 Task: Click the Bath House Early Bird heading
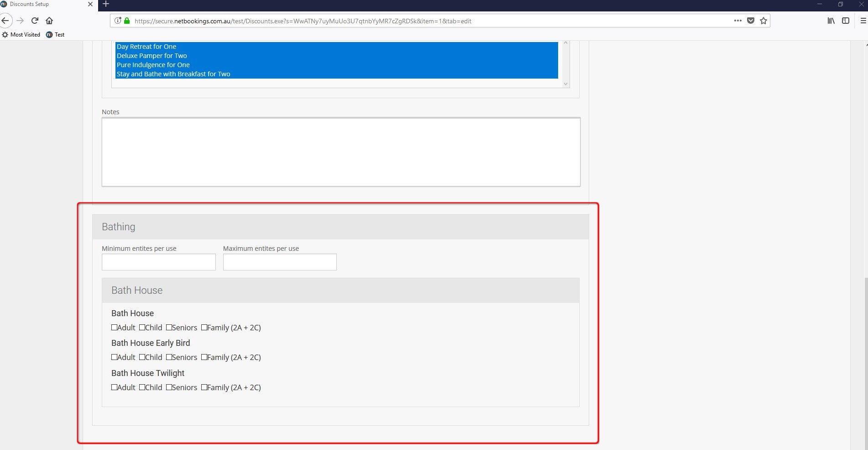click(x=151, y=343)
